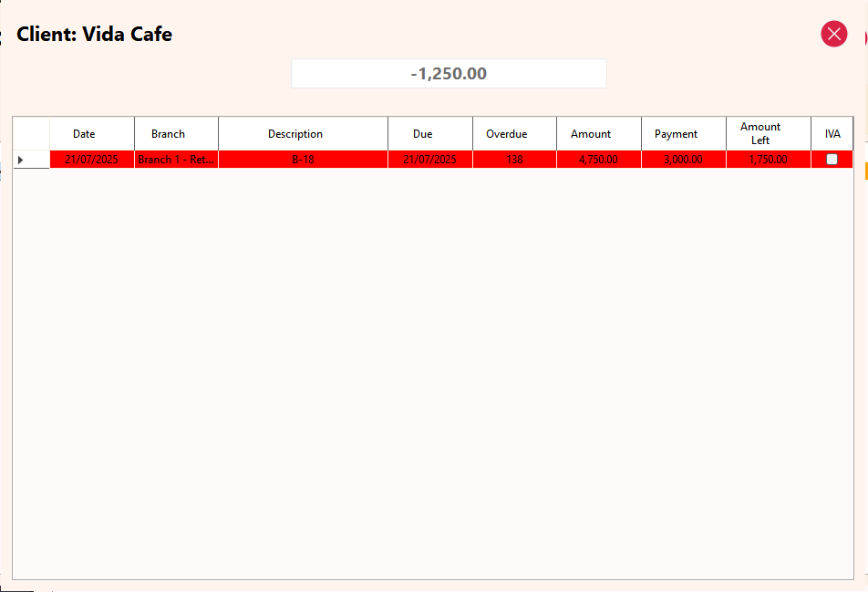Sort by the Overdue column header
Image resolution: width=868 pixels, height=592 pixels.
click(x=506, y=134)
